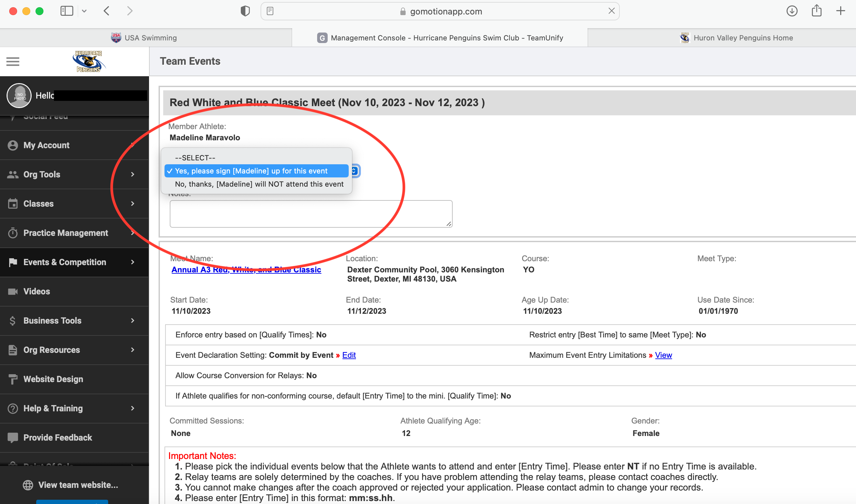This screenshot has width=856, height=504.
Task: Click View link for Maximum Event Entry Limitations
Action: pyautogui.click(x=663, y=355)
